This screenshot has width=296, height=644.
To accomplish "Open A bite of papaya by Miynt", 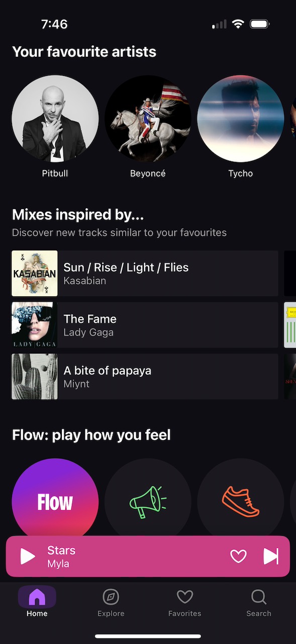I will pos(145,376).
